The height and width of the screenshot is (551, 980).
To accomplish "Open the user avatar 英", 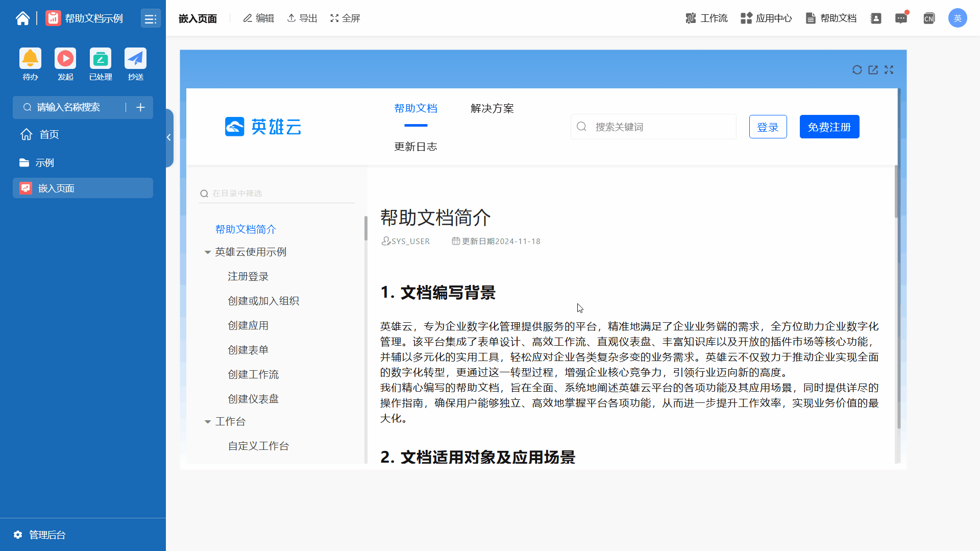I will 958,18.
